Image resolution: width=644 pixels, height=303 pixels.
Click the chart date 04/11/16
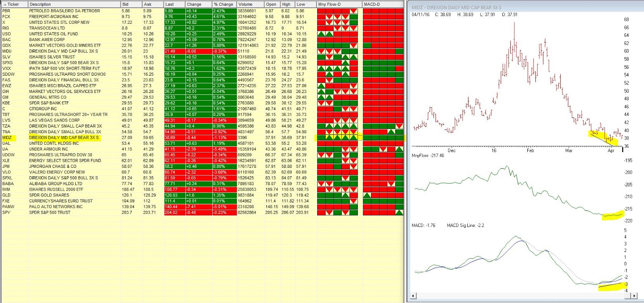click(421, 14)
